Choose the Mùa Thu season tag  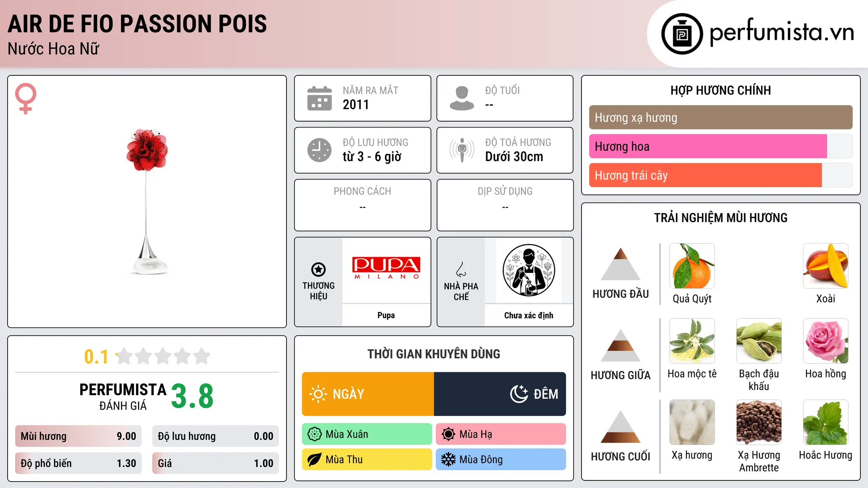click(x=367, y=460)
